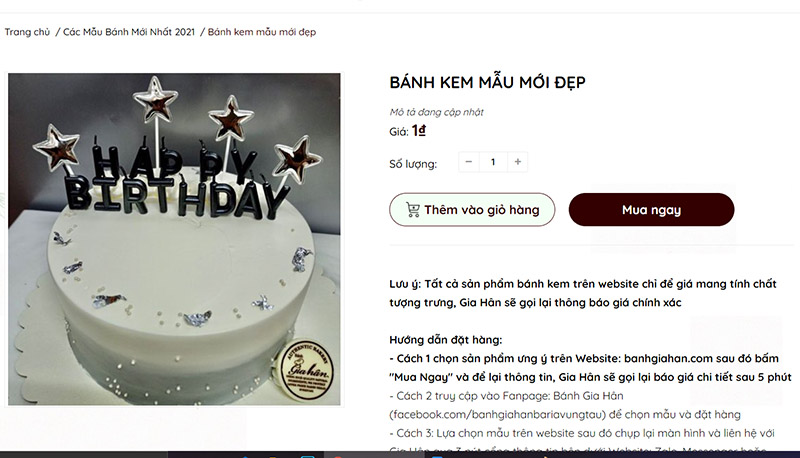This screenshot has width=800, height=458.
Task: Click Bánh kem mẫu mới đẹp breadcrumb
Action: coord(262,32)
